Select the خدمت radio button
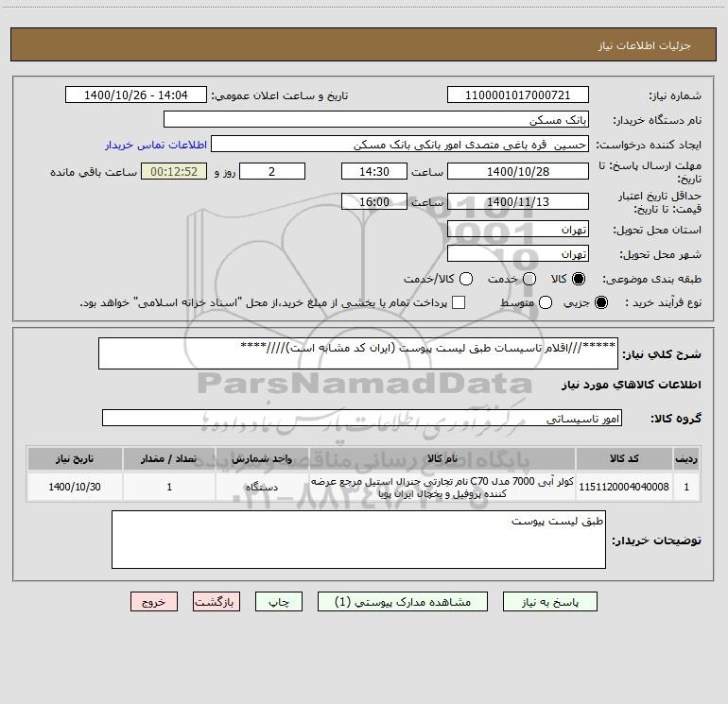 pos(529,279)
